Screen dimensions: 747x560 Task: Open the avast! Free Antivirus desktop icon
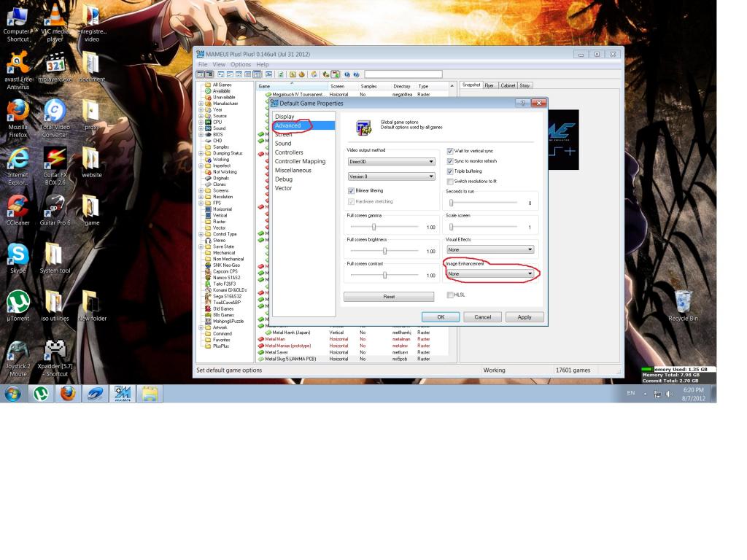[x=18, y=70]
